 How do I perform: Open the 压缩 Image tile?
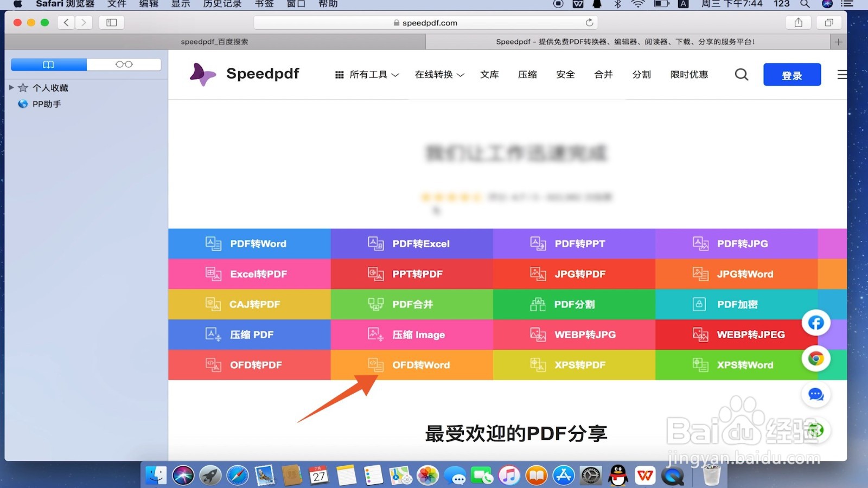pos(412,335)
